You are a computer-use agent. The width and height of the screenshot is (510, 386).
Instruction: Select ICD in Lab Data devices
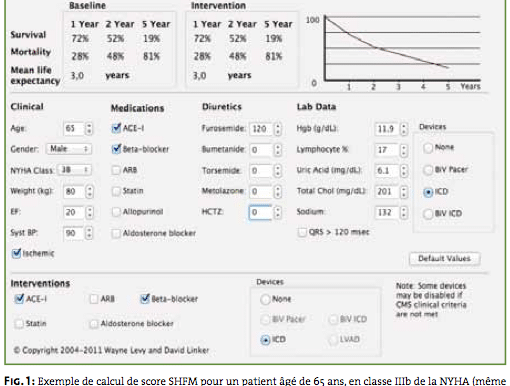click(428, 192)
